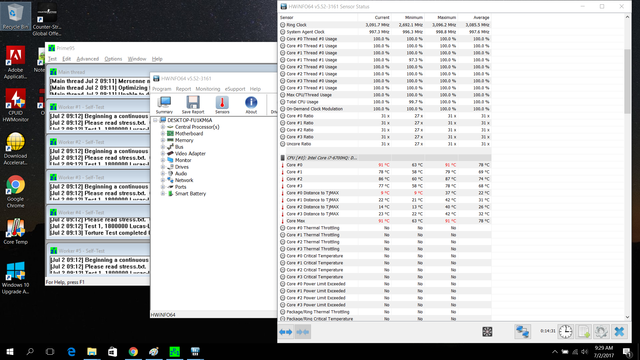Click the sensor list scroll-down arrow
Viewport: 640px width, 360px height.
[627, 317]
